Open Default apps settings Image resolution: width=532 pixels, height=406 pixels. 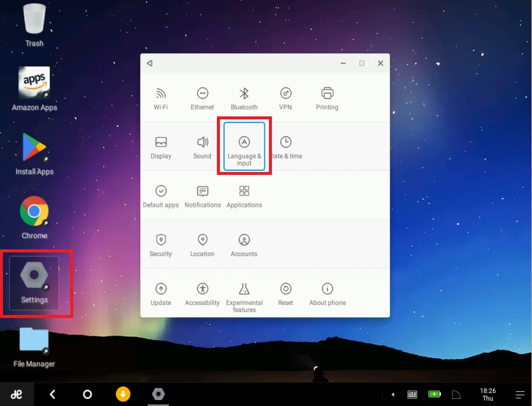(x=161, y=196)
